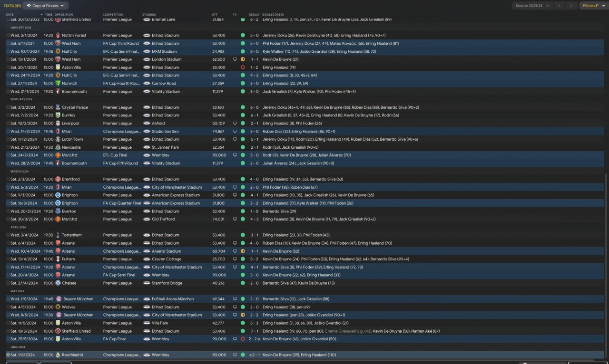
Task: Click the TV icon on the Real Madrid row
Action: pyautogui.click(x=235, y=355)
